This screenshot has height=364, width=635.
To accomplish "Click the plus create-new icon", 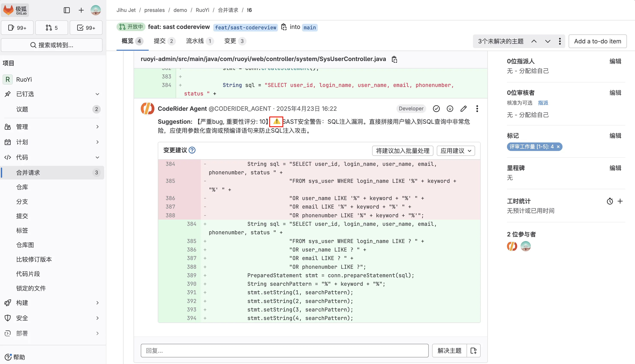I will 81,10.
